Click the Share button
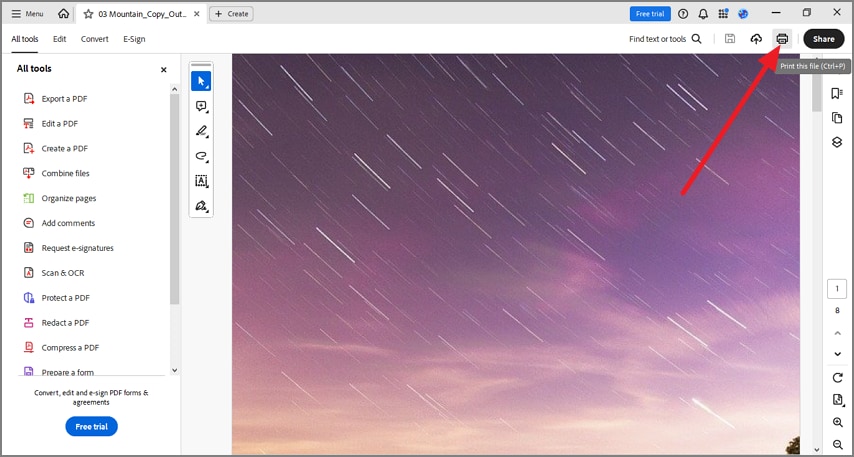 coord(824,39)
